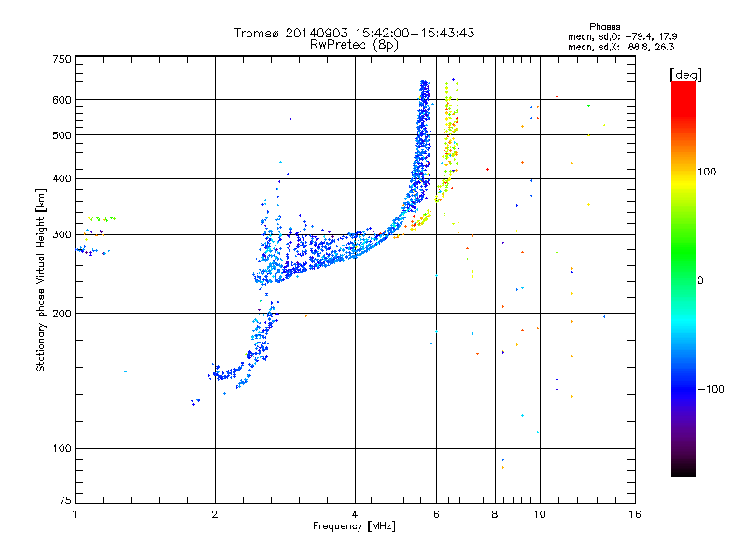747x560 pixels.
Task: Click the colorbar tick label '-100'
Action: (x=711, y=389)
